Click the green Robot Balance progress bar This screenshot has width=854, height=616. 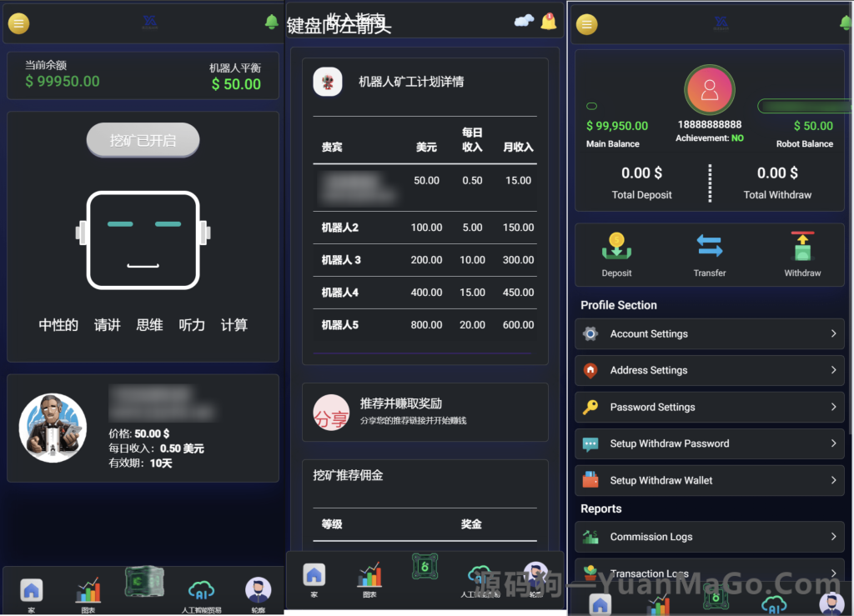point(803,106)
